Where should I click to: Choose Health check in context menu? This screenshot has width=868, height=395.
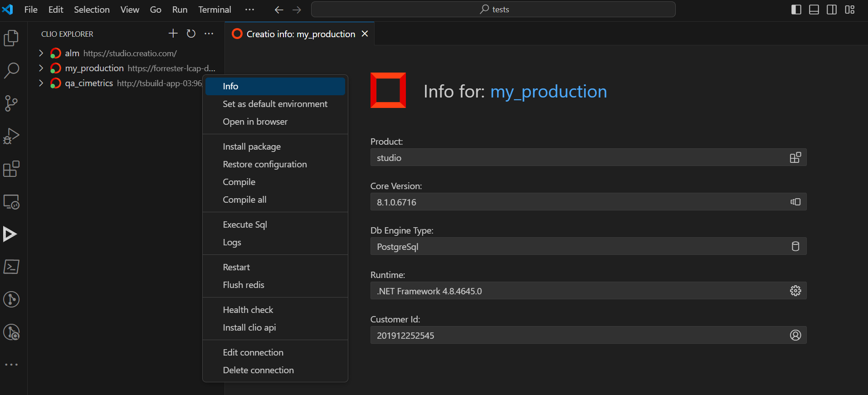(x=248, y=310)
